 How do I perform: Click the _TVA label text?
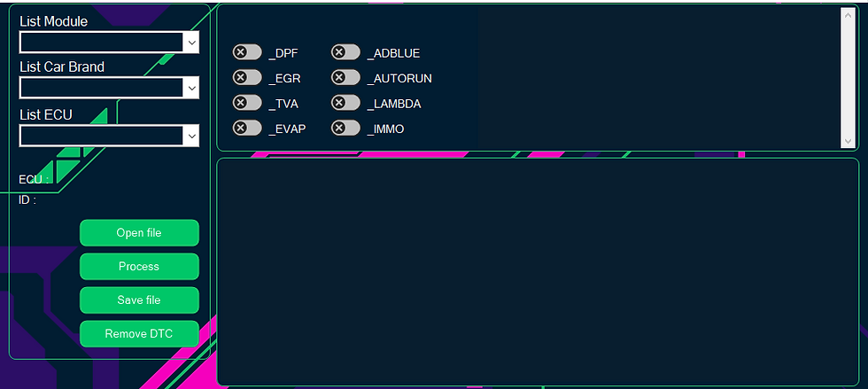[x=283, y=105]
